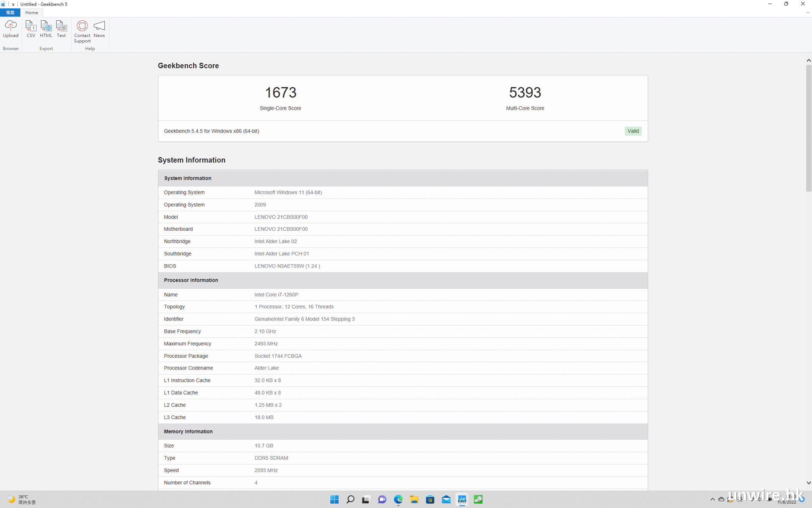This screenshot has height=508, width=812.
Task: Open Microsoft Store from taskbar
Action: coord(430,500)
